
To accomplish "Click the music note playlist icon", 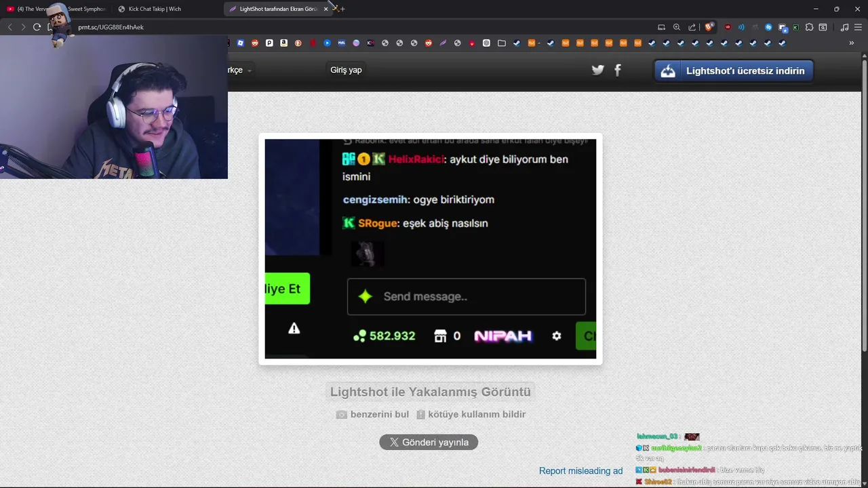I will click(x=844, y=27).
